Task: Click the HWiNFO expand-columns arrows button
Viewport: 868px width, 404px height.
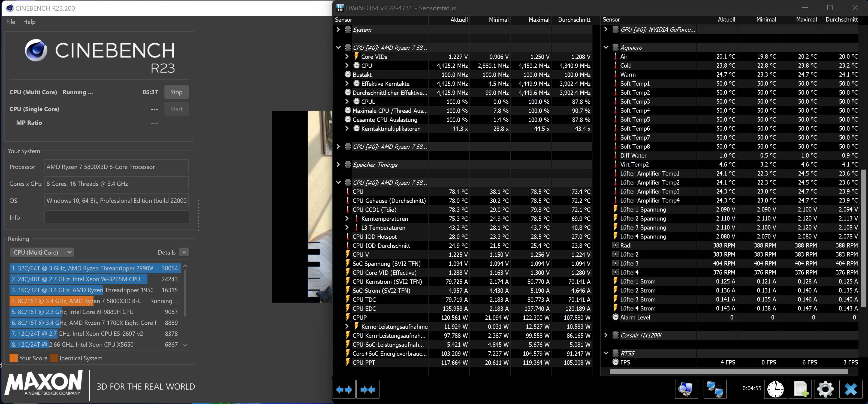Action: click(344, 390)
